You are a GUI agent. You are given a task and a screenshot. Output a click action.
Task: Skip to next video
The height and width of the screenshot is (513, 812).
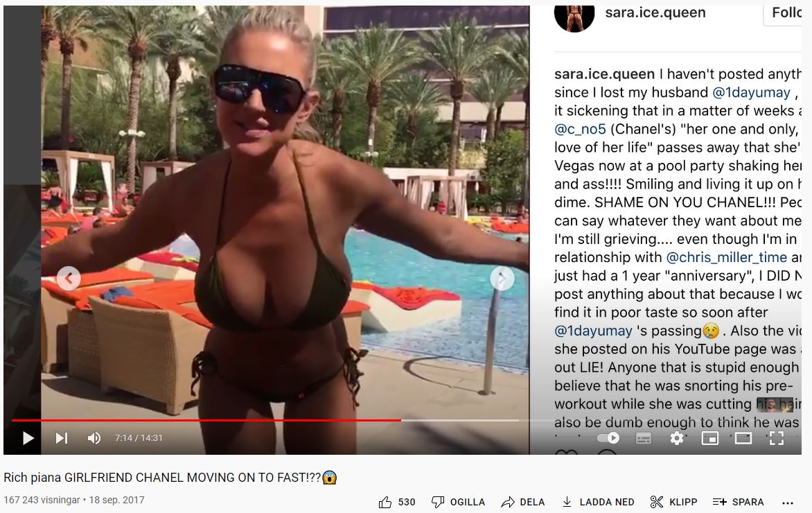tap(62, 438)
